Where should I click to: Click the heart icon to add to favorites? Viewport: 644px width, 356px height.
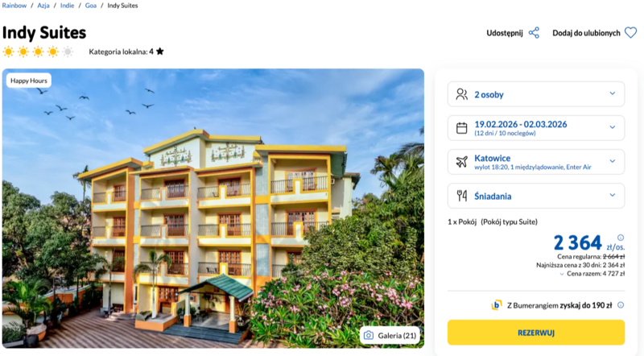[630, 33]
